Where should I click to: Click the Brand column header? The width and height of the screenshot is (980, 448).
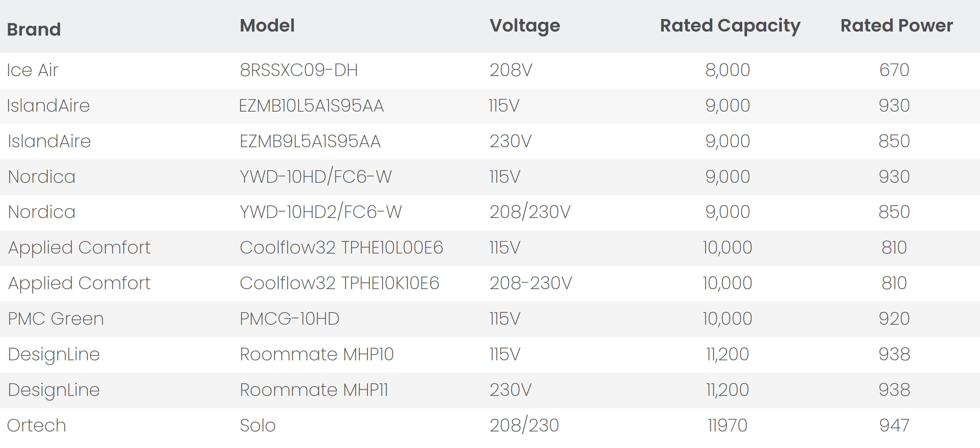(x=34, y=30)
